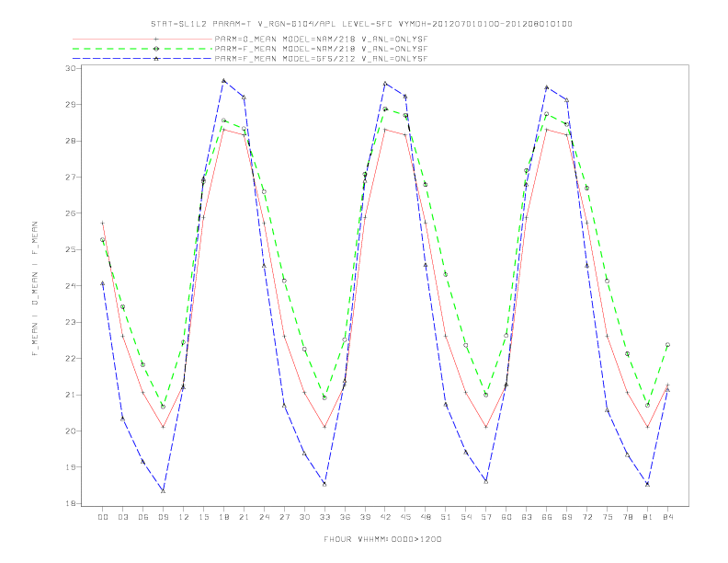Click x-axis forecast hour label 75
The image size is (728, 563).
(608, 517)
